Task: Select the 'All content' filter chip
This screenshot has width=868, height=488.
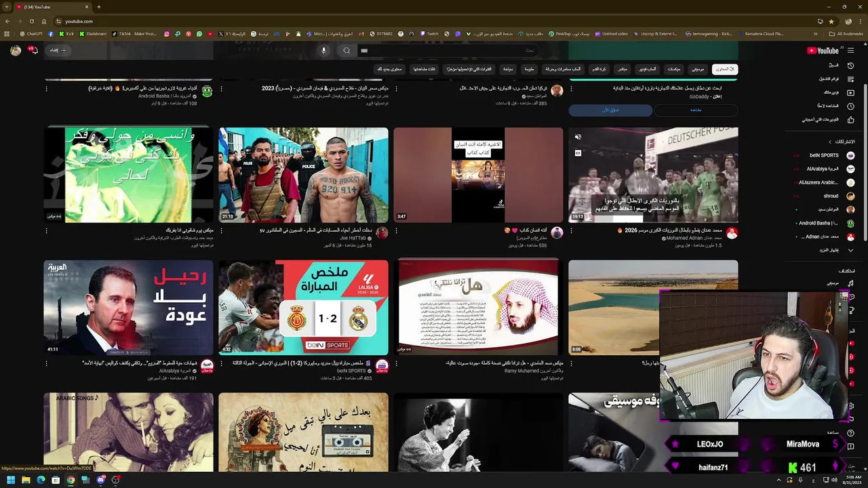Action: [725, 69]
